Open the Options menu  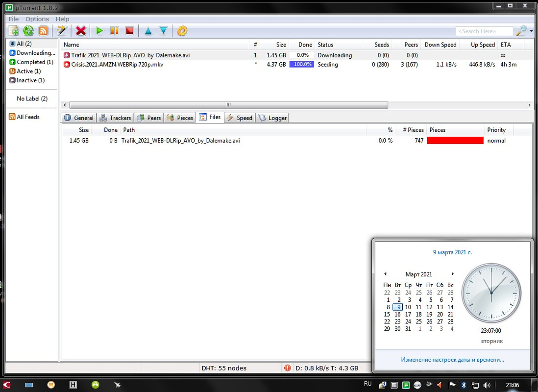37,19
